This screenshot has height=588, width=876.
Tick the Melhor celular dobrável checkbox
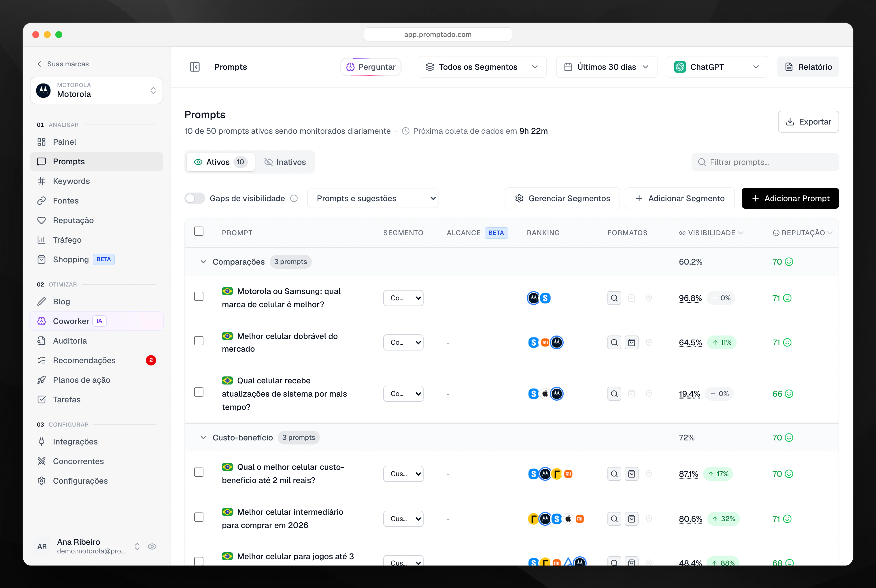coord(199,341)
